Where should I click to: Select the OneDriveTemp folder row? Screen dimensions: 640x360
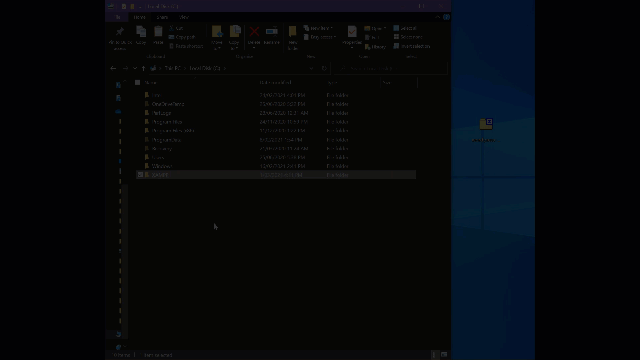point(276,104)
